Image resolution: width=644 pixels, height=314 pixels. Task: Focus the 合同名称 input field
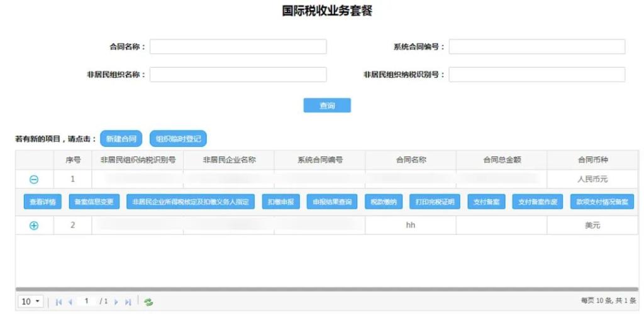click(x=238, y=47)
